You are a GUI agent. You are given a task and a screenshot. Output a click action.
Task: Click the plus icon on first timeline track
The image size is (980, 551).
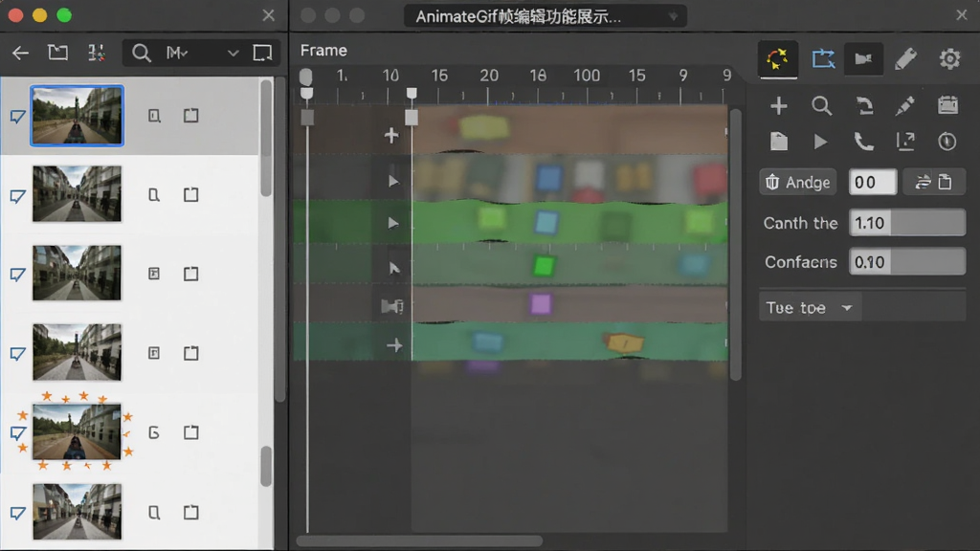[x=391, y=135]
